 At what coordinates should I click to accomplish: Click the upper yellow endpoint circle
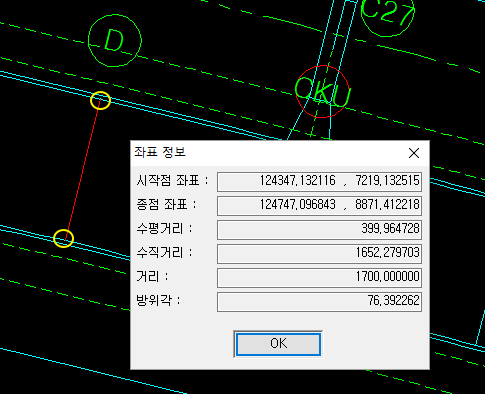coord(100,100)
